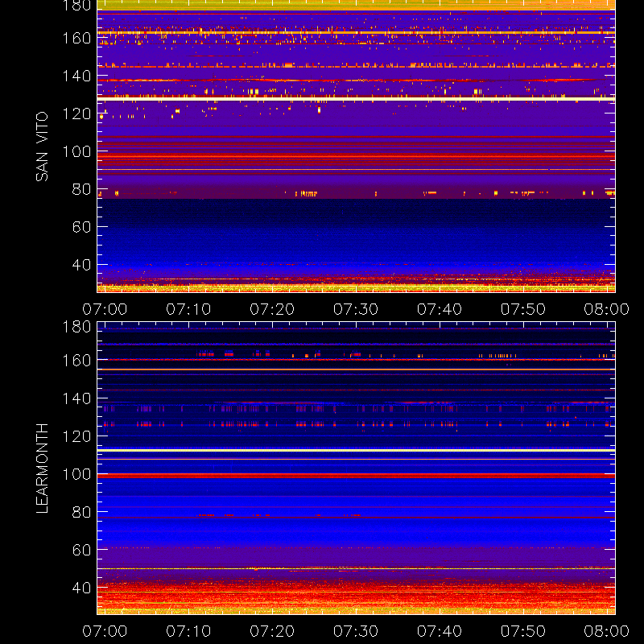The height and width of the screenshot is (644, 644).
Task: Pick the 07:40 time label under Learmonth plot
Action: pos(440,631)
